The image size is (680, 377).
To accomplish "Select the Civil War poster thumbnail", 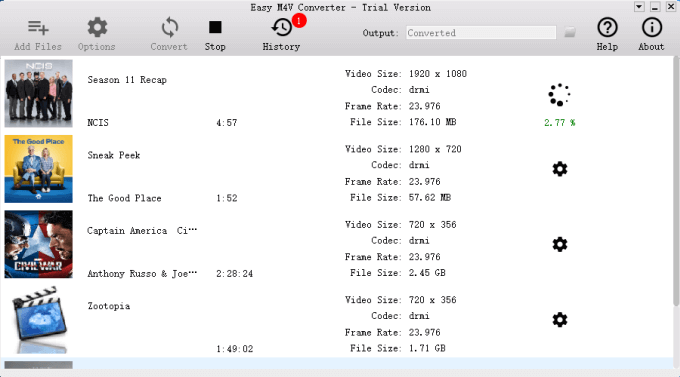I will [39, 244].
